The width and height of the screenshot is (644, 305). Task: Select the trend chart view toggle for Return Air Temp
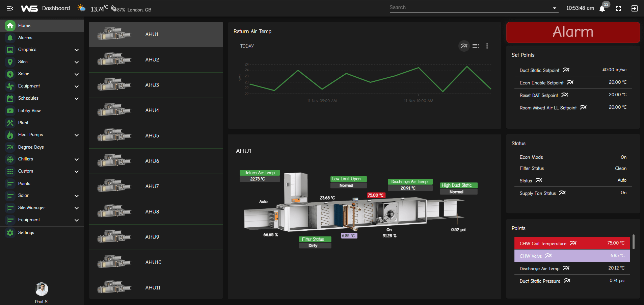click(x=464, y=46)
